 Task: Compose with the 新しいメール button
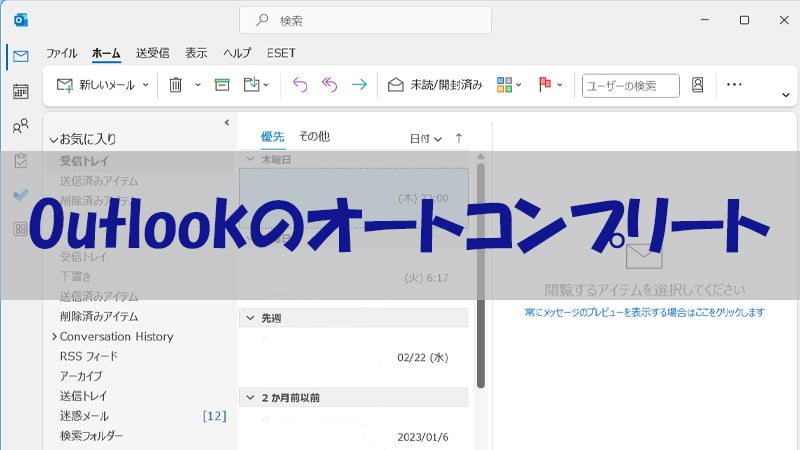click(95, 85)
